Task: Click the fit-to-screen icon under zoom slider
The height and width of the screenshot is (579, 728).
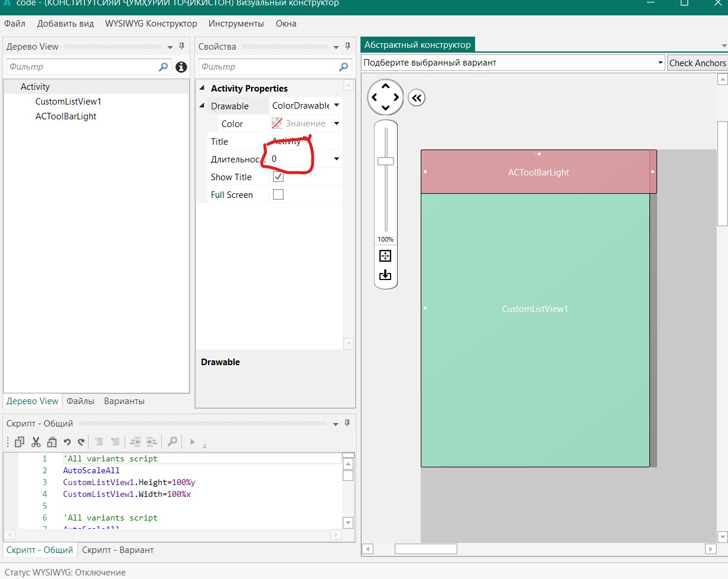Action: [385, 256]
